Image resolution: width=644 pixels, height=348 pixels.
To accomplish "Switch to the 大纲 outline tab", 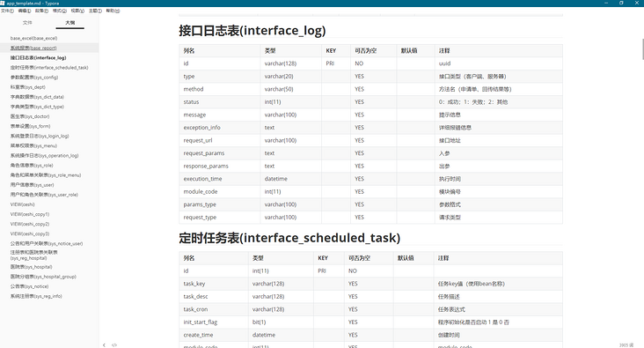I will tap(70, 23).
